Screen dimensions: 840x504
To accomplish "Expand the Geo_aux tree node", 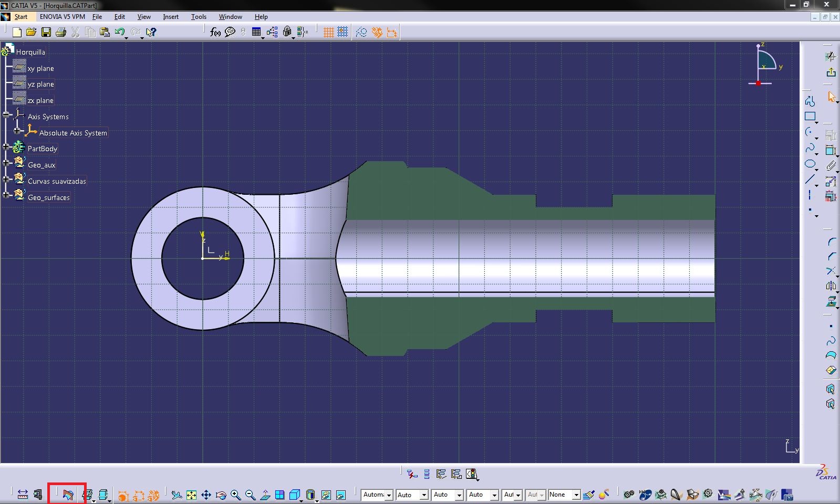I will 6,163.
